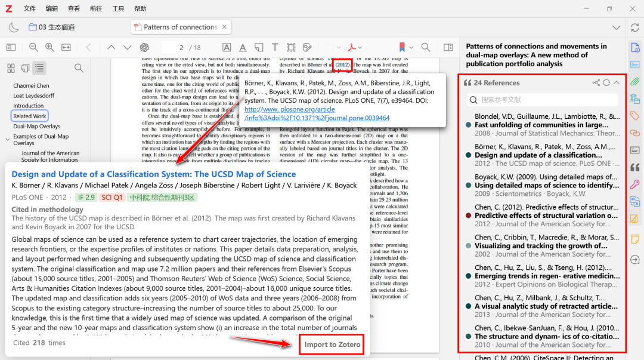Open the Attachments pane from the right sidebar
This screenshot has width=644, height=360.
click(634, 81)
